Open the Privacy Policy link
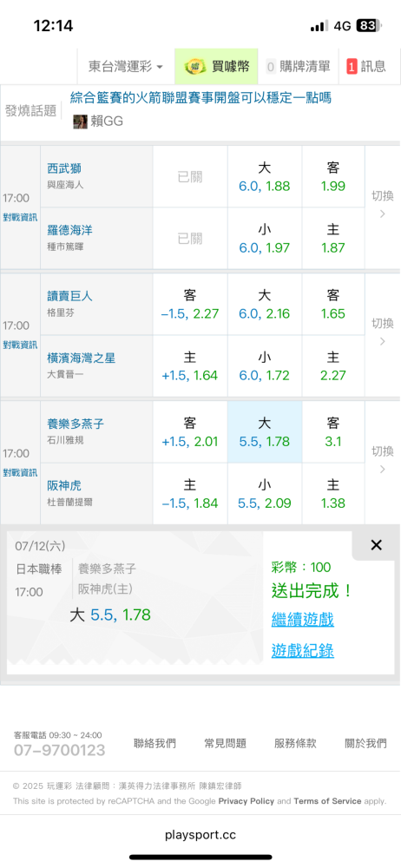The image size is (401, 868). 246,801
